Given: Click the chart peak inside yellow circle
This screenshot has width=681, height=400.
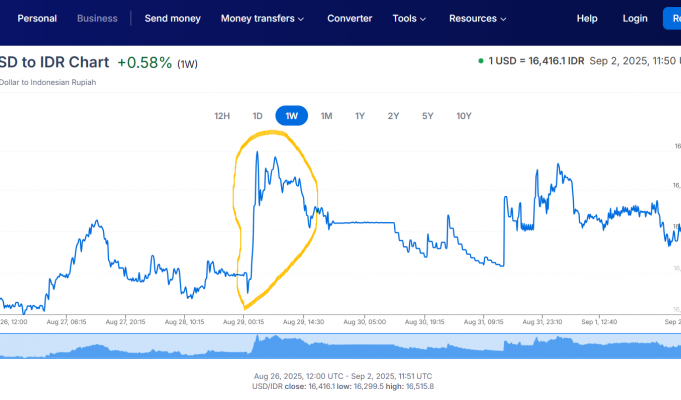Looking at the screenshot, I should (x=258, y=153).
